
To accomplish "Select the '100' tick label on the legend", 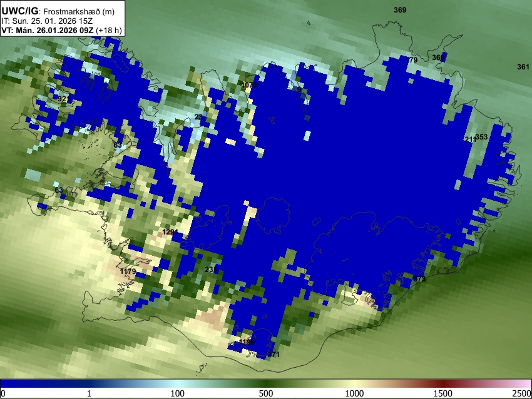I will click(x=177, y=393).
